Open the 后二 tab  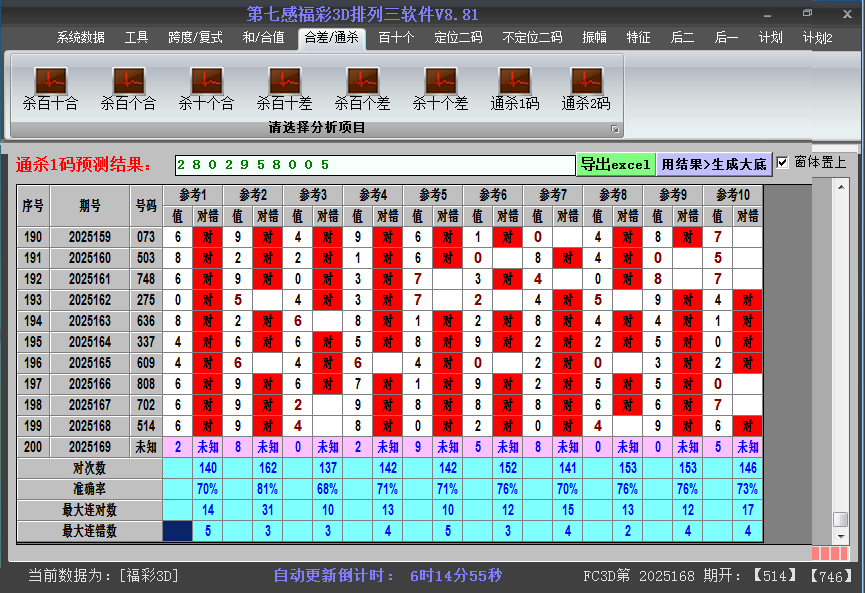coord(682,38)
